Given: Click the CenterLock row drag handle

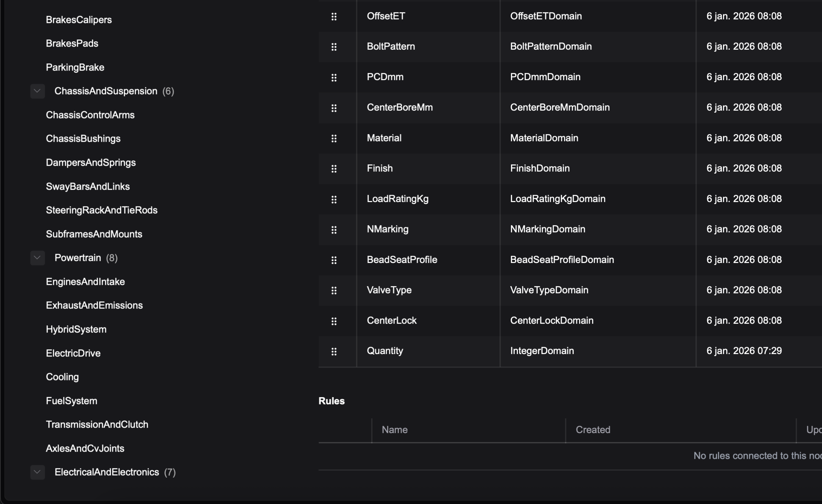Looking at the screenshot, I should click(334, 321).
